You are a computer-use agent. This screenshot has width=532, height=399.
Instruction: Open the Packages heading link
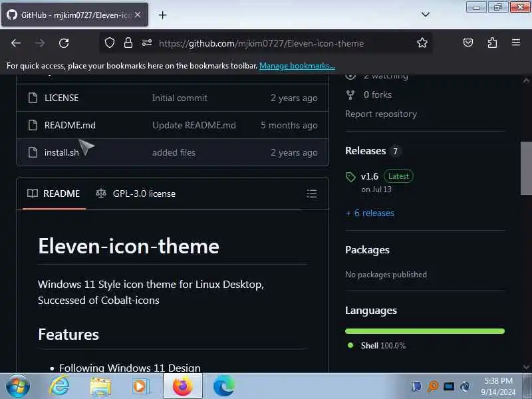point(367,250)
